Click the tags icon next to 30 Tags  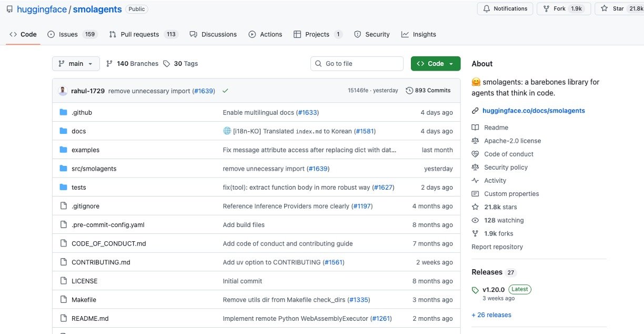(x=167, y=64)
